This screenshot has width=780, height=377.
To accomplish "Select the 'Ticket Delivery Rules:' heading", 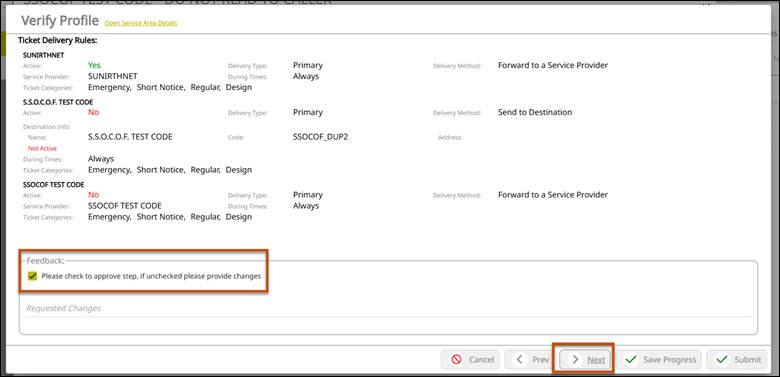I will tap(58, 39).
